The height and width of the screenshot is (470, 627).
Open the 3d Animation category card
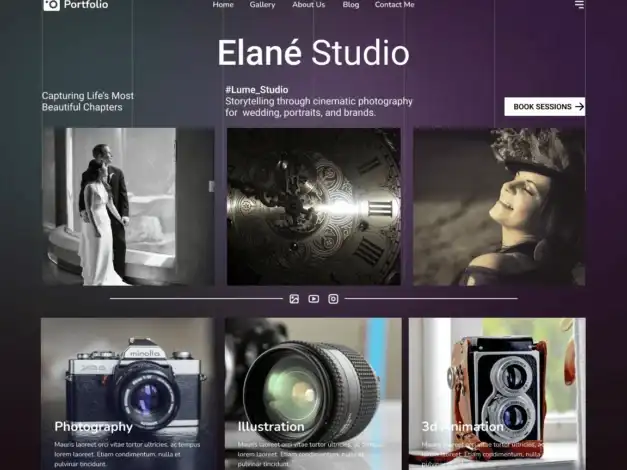coord(497,394)
